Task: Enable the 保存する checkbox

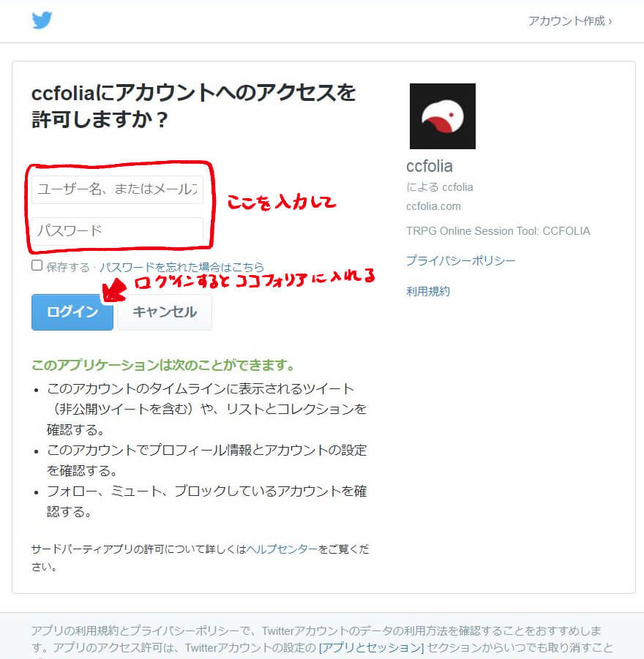Action: [x=37, y=266]
